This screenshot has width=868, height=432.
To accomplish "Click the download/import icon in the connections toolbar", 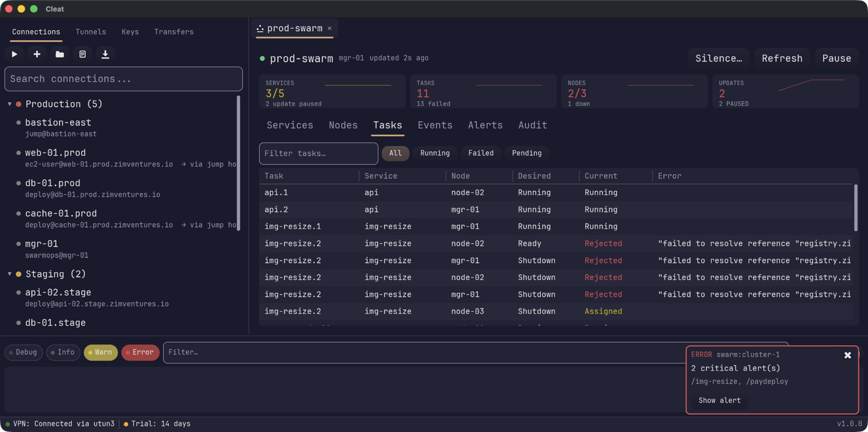I will pyautogui.click(x=105, y=54).
